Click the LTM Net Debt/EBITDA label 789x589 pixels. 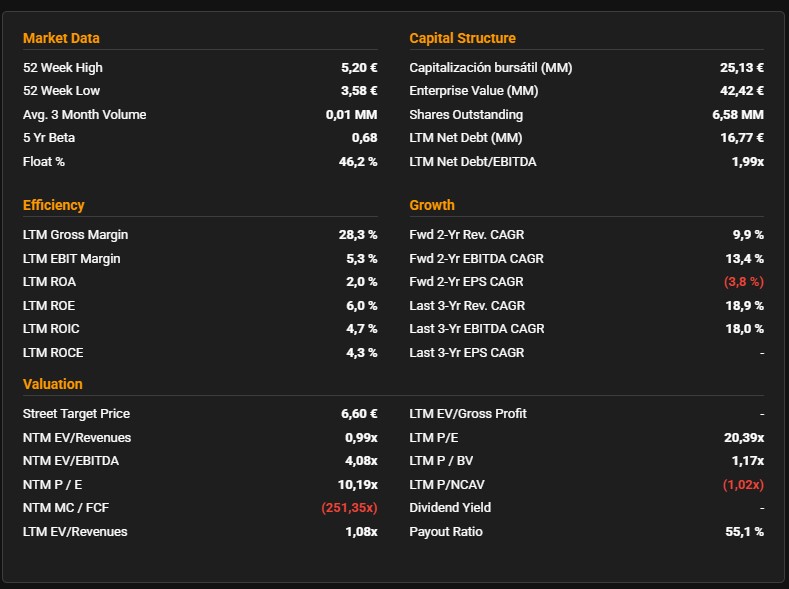point(472,161)
